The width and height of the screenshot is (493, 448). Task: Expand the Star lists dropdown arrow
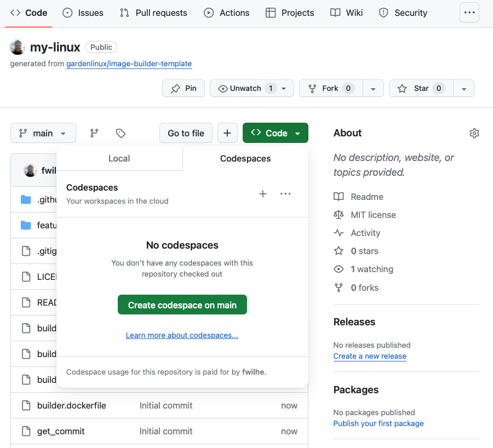point(464,89)
